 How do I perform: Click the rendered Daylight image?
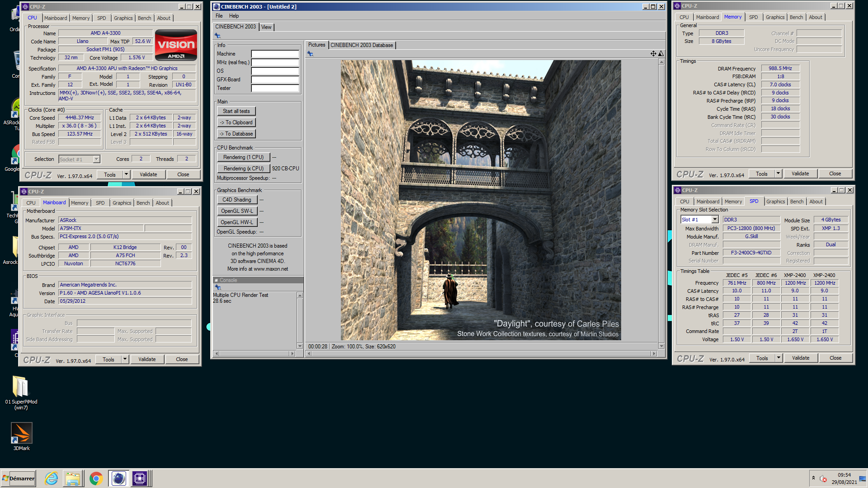(x=481, y=200)
